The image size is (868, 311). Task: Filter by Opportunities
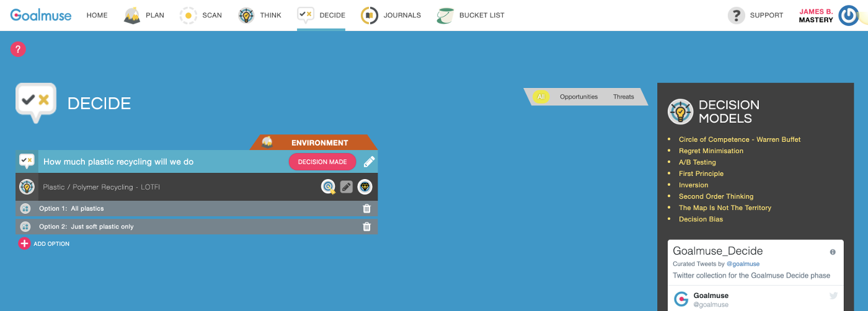click(x=578, y=97)
